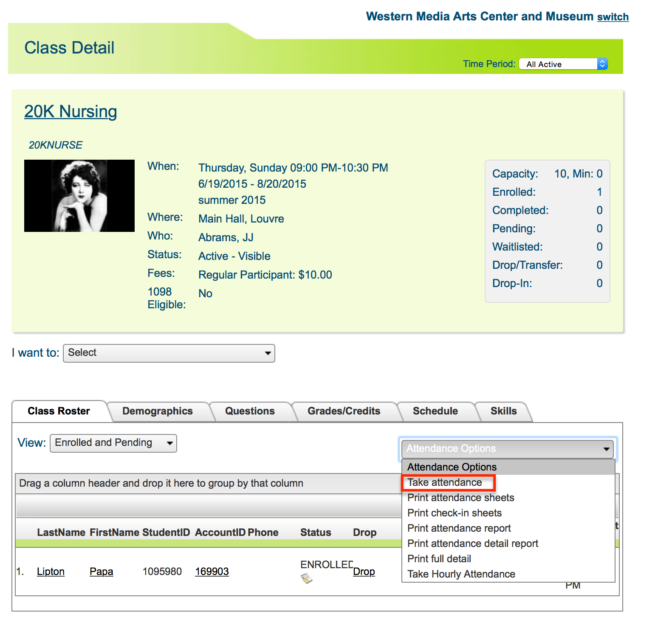Expand the 'I want to' Select dropdown

(x=169, y=353)
